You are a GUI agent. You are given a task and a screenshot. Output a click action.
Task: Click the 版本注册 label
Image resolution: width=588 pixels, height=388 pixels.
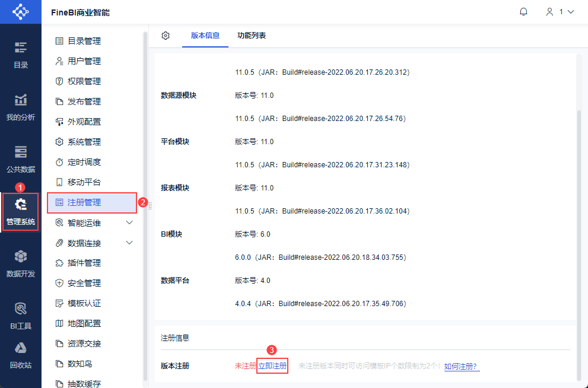click(175, 366)
